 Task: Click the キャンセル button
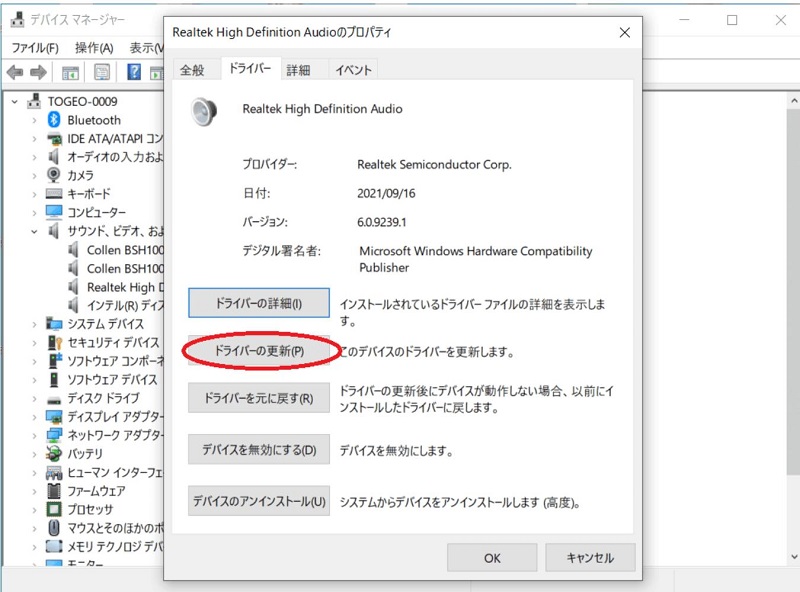tap(590, 558)
